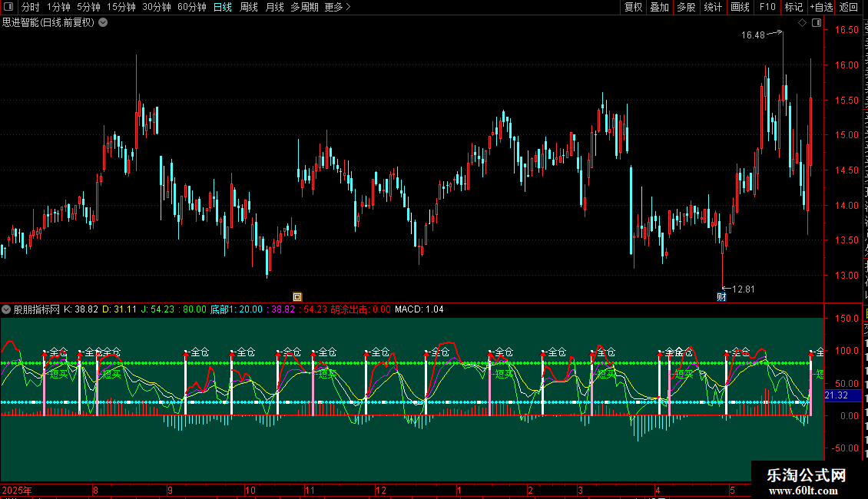Click the 复权 button

(x=633, y=7)
